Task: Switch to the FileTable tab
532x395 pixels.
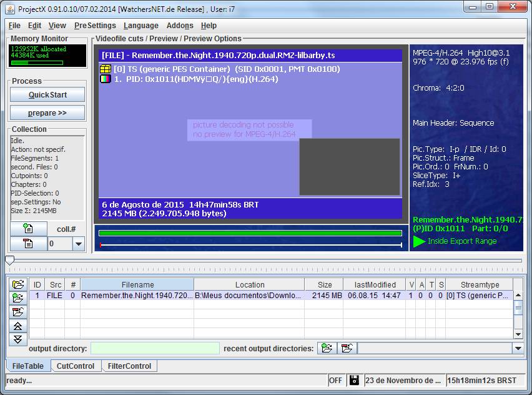Action: [28, 366]
